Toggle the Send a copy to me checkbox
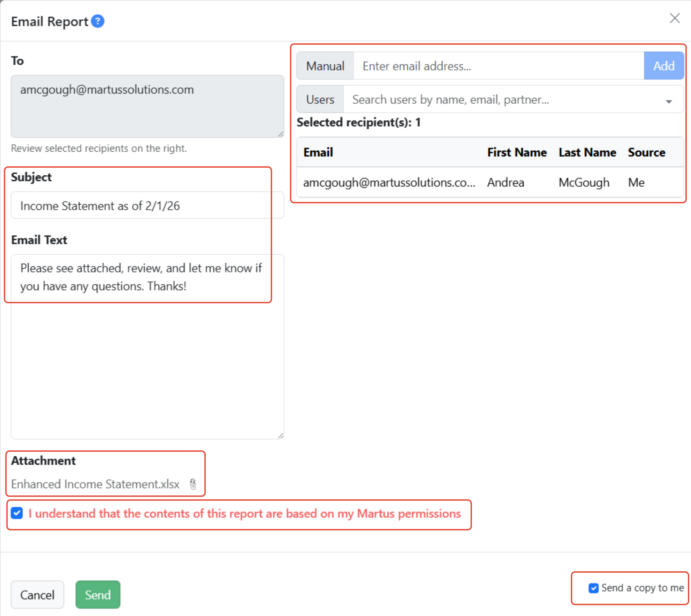This screenshot has height=616, width=691. (x=593, y=588)
